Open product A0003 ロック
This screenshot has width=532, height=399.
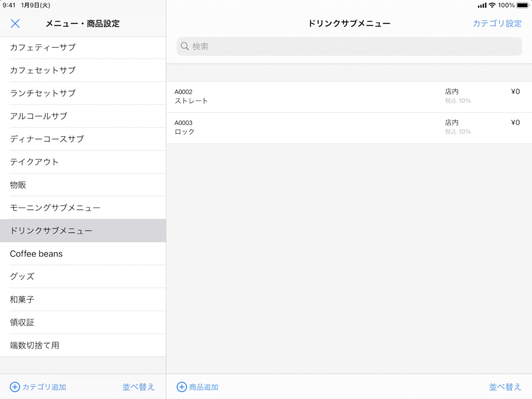coord(349,128)
